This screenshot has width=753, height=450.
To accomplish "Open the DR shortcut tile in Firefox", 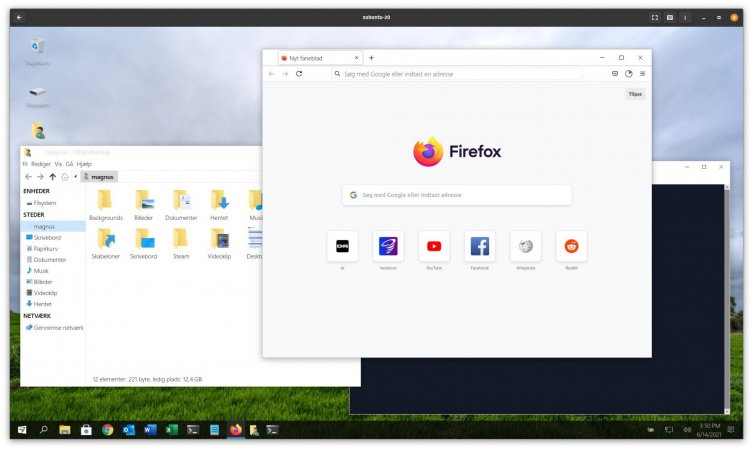I will click(x=342, y=246).
